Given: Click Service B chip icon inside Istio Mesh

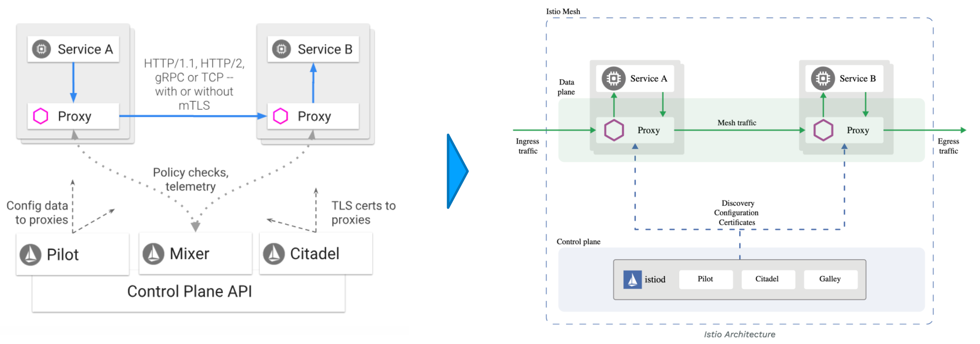Looking at the screenshot, I should coord(823,79).
